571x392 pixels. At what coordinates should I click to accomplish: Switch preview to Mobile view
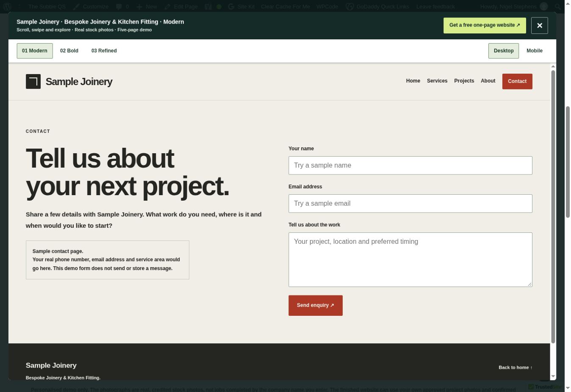click(534, 51)
